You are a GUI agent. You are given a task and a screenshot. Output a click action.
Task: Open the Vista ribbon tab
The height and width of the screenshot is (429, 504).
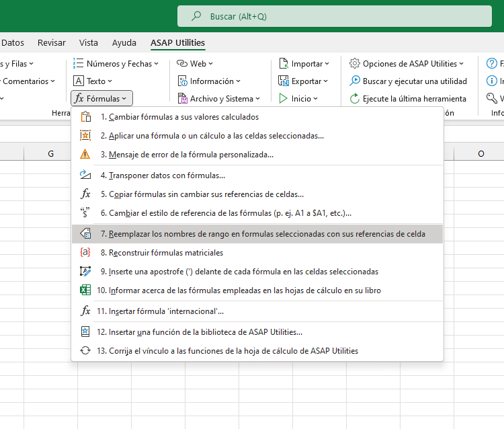(x=89, y=42)
